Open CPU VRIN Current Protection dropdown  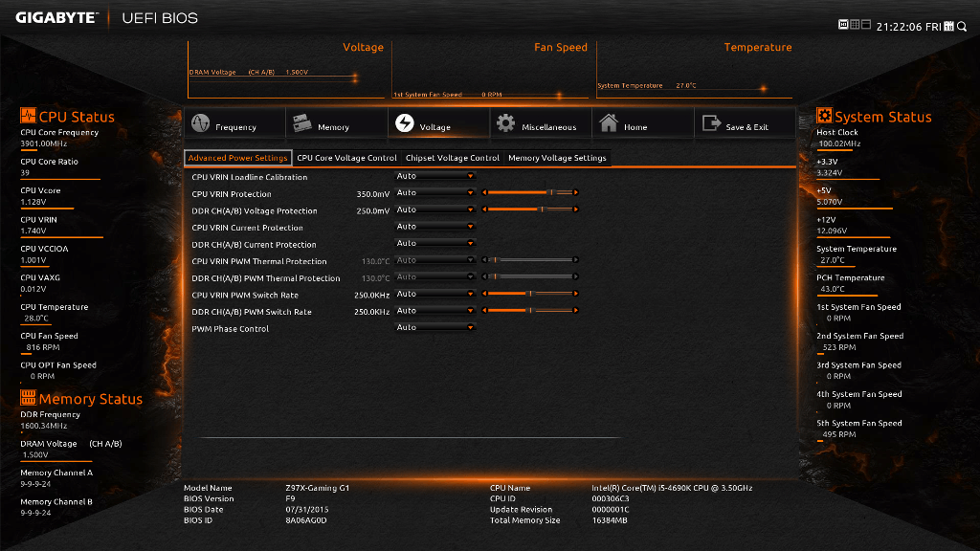(x=435, y=227)
